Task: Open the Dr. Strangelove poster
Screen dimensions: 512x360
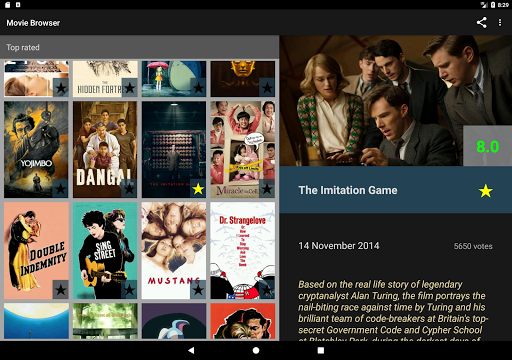Action: (243, 251)
